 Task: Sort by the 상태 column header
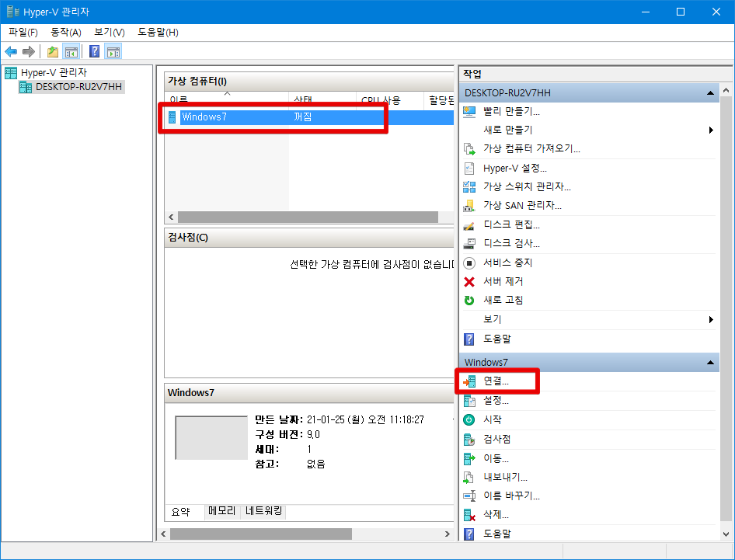(x=322, y=100)
